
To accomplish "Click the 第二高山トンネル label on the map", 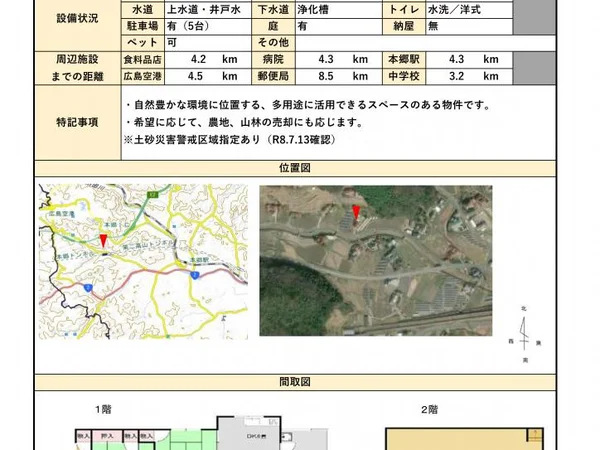I will (x=148, y=246).
